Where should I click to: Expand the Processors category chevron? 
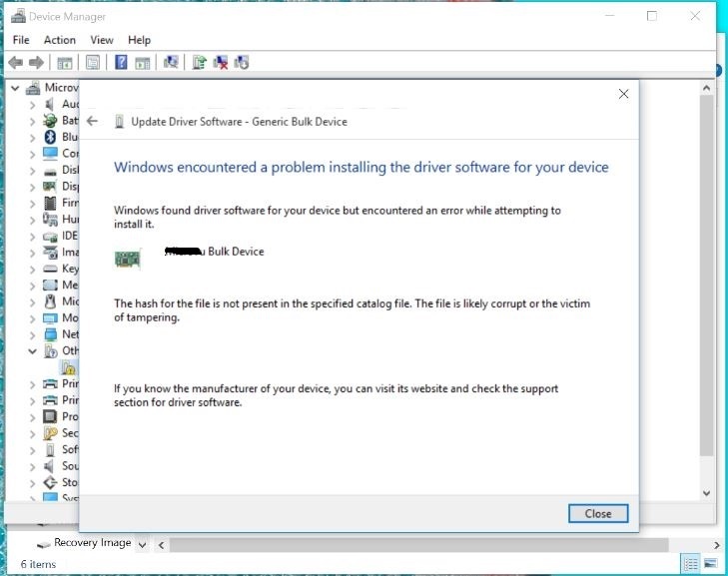click(x=32, y=417)
